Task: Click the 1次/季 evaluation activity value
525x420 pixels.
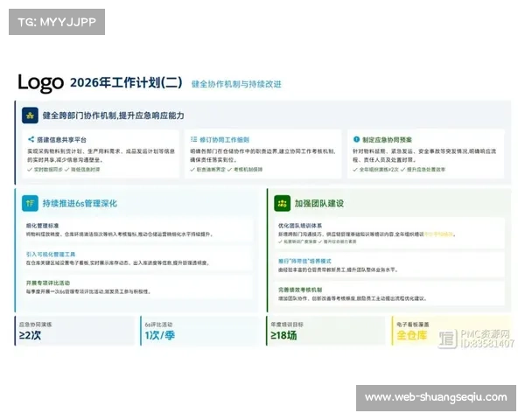Action: click(160, 335)
